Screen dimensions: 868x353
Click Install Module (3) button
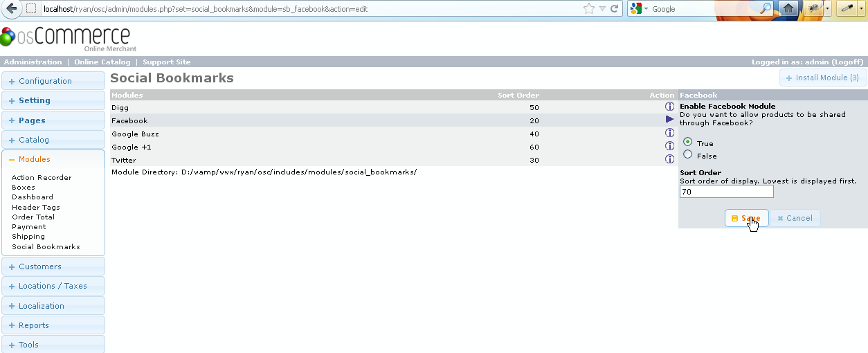tap(822, 78)
